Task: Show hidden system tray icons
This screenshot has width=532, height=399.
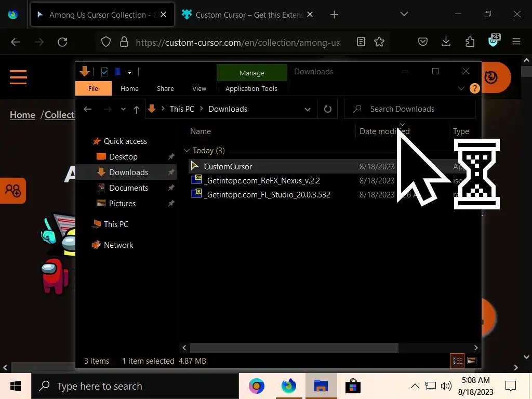Action: click(x=415, y=386)
